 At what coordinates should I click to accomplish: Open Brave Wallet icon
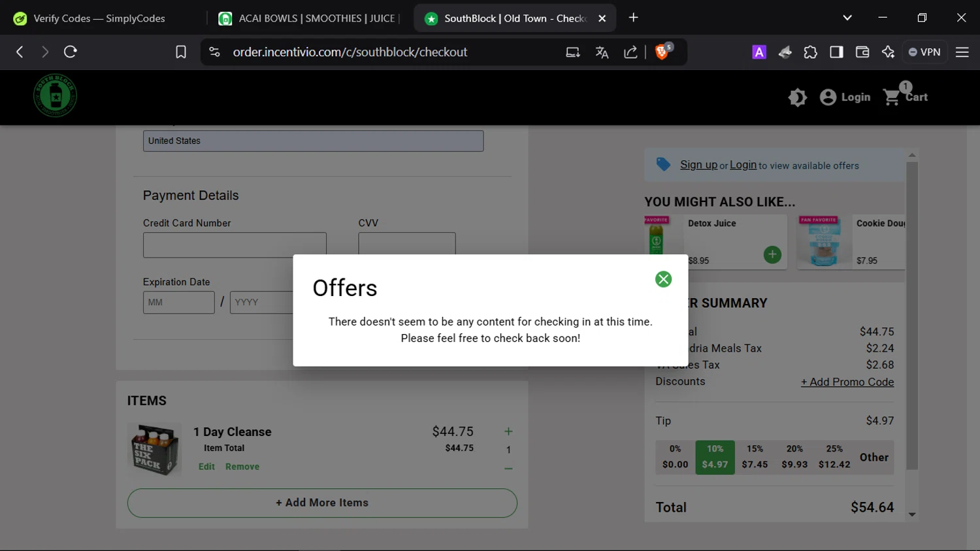coord(862,52)
